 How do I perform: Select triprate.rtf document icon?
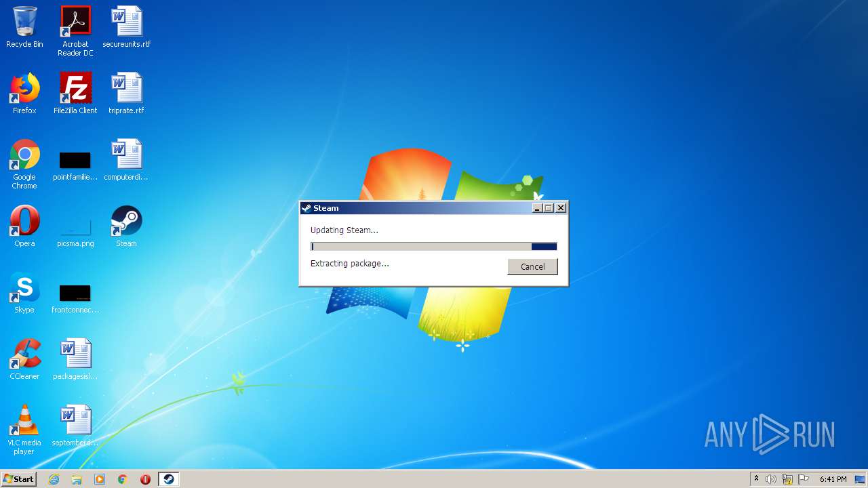pos(127,94)
